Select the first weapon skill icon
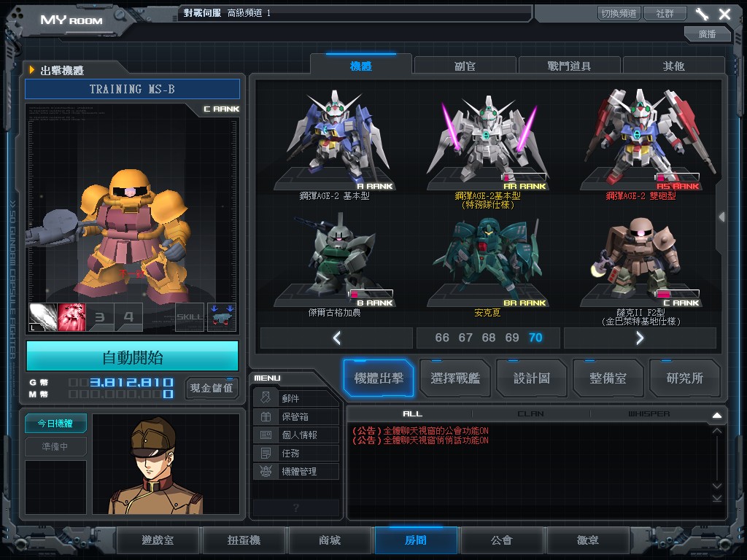747x560 pixels. [43, 317]
